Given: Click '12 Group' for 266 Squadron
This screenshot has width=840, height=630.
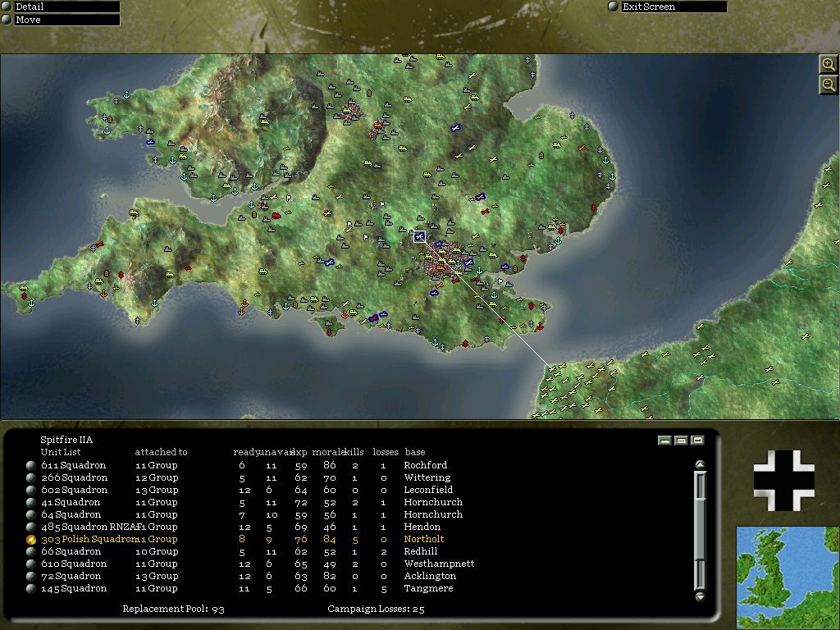Looking at the screenshot, I should [157, 477].
